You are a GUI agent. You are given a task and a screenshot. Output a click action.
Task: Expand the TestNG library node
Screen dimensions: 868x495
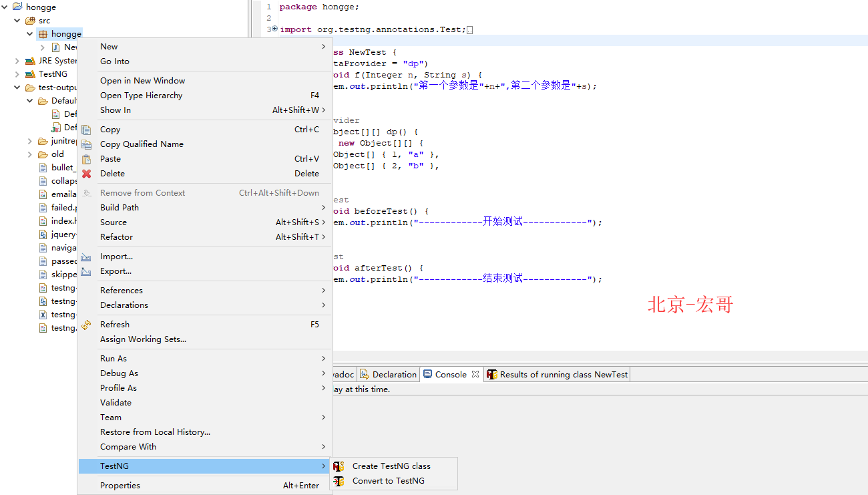pos(17,74)
